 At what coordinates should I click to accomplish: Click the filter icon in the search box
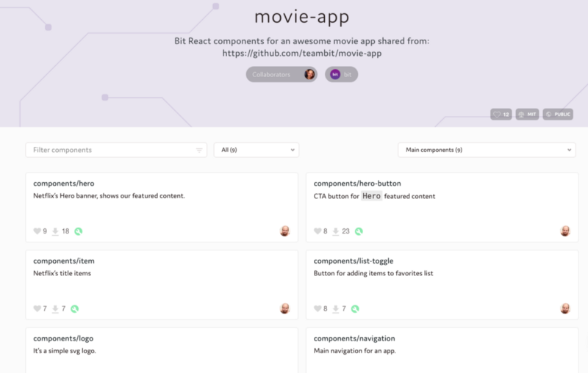point(198,151)
